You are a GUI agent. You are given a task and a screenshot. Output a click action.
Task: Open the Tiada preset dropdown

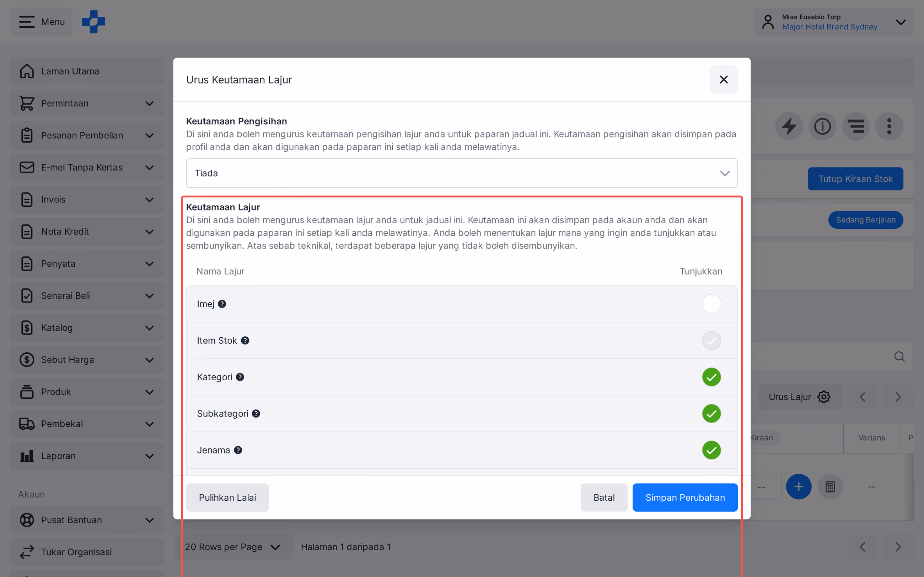[x=462, y=173]
